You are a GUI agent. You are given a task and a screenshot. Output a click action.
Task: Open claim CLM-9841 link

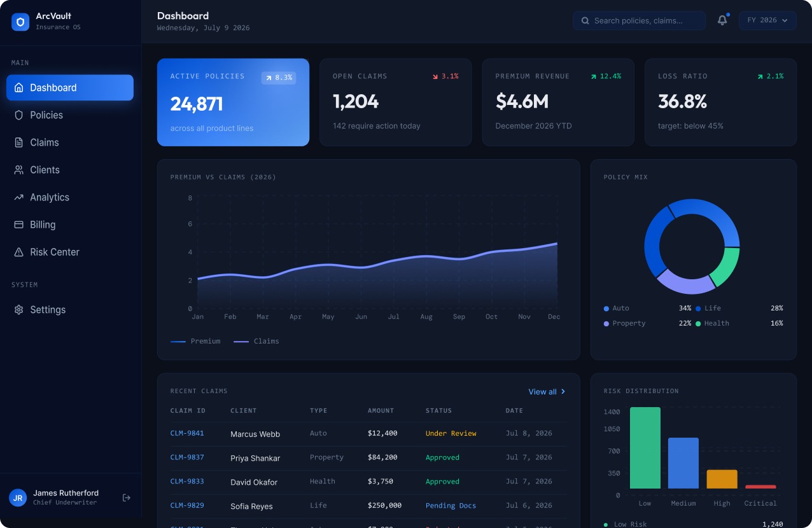[x=187, y=433]
